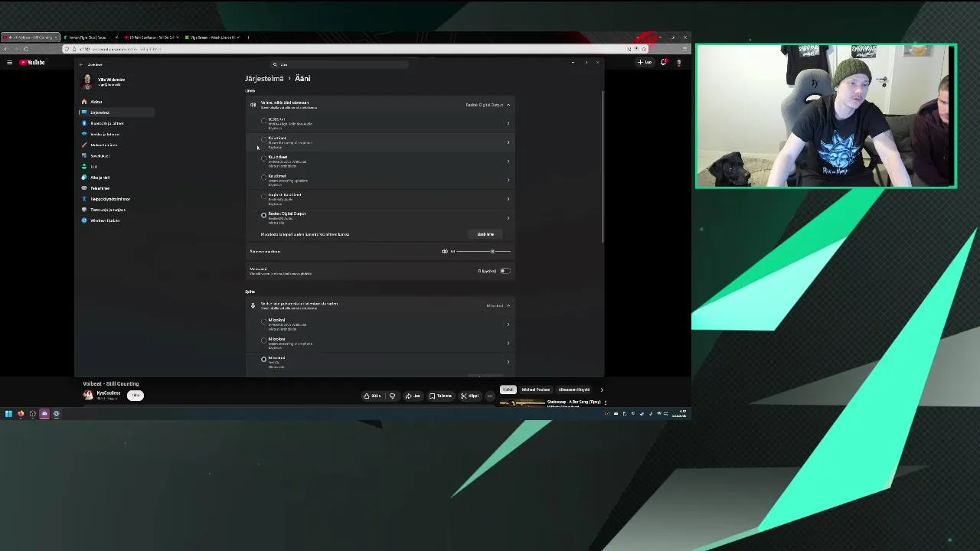The height and width of the screenshot is (551, 980).
Task: Toggle the Monoääni switch
Action: (x=505, y=271)
